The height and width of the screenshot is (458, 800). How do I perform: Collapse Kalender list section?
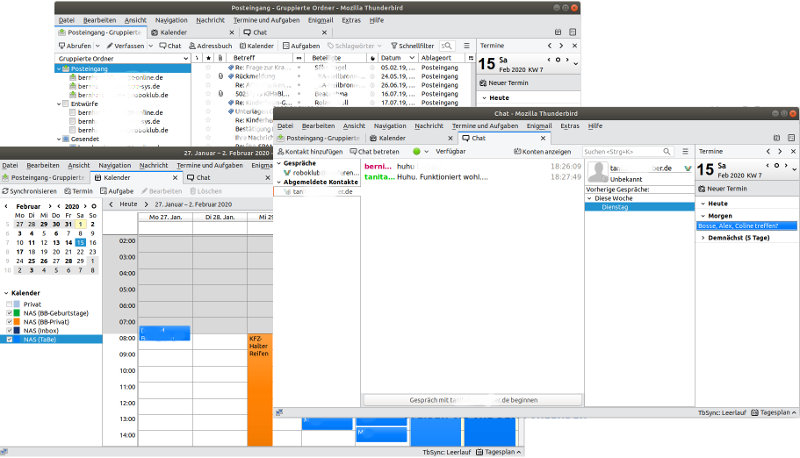pyautogui.click(x=6, y=293)
